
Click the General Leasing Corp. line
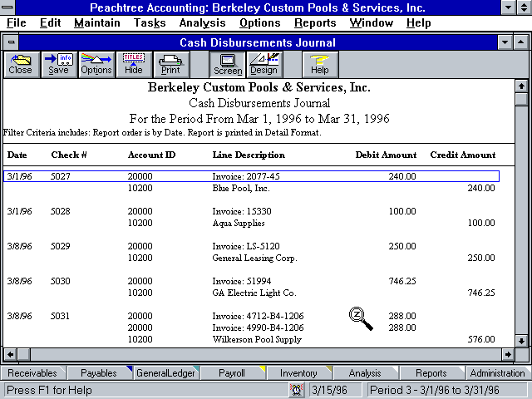point(255,258)
